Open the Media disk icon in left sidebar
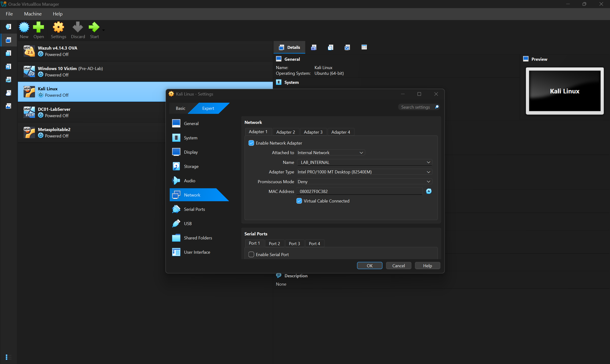Screen dimensions: 610x364 pos(8,66)
